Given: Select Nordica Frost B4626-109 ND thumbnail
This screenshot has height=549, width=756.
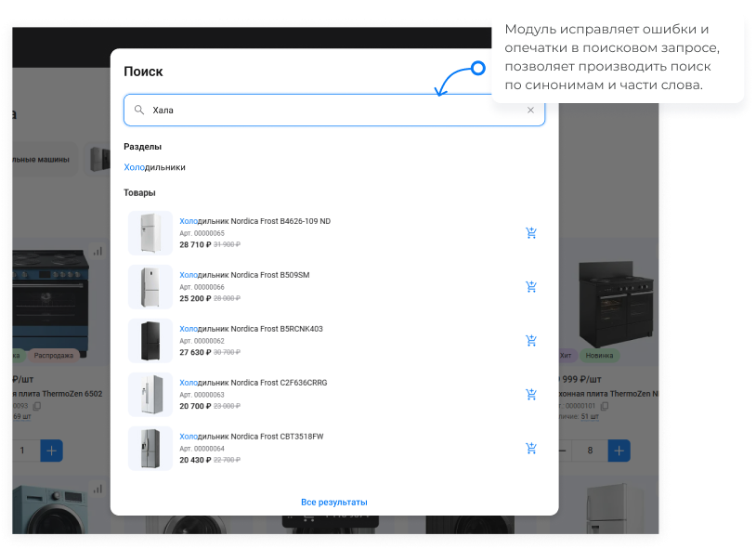Looking at the screenshot, I should (150, 233).
